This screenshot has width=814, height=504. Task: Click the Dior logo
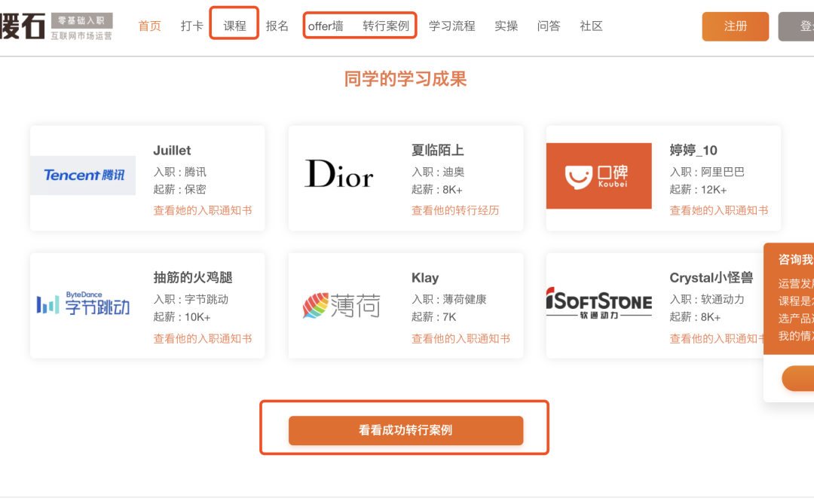click(x=339, y=174)
